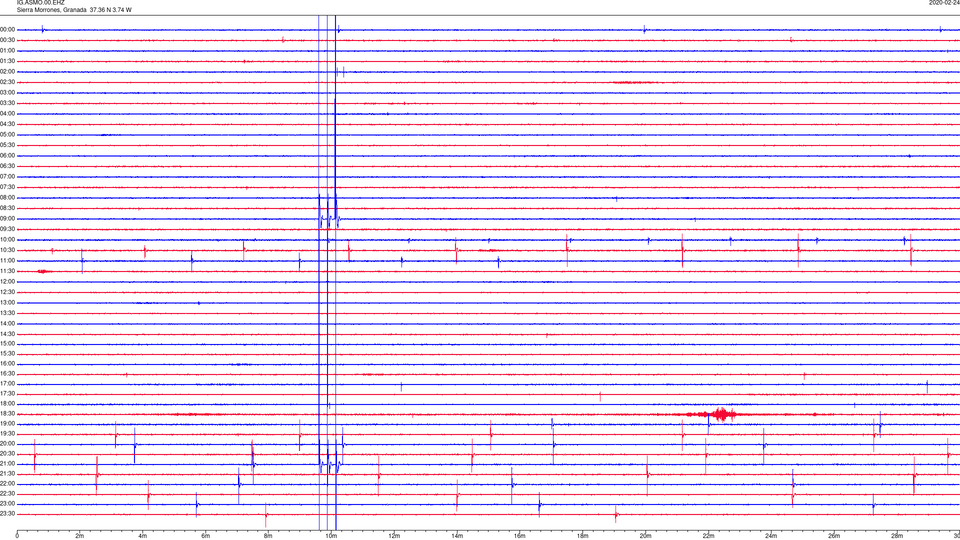Click the 03:30 time label

(x=8, y=103)
